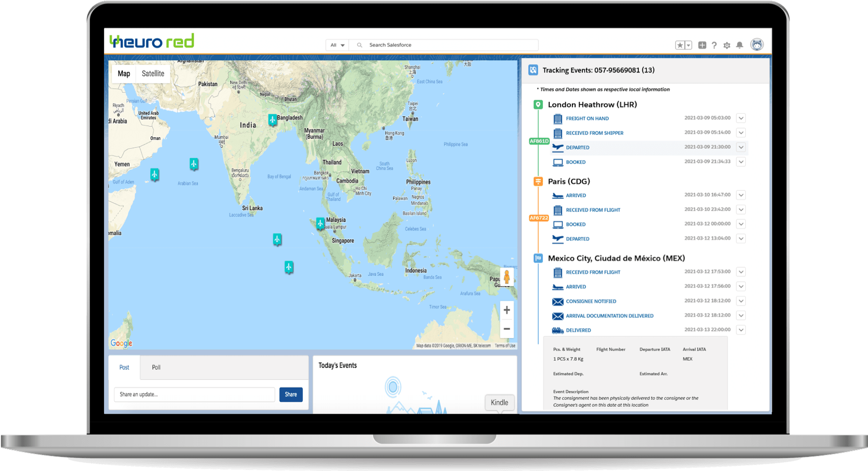Screen dimensions: 868x471
Task: Expand Paris RECEIVED FROM FLIGHT chevron
Action: [x=741, y=209]
